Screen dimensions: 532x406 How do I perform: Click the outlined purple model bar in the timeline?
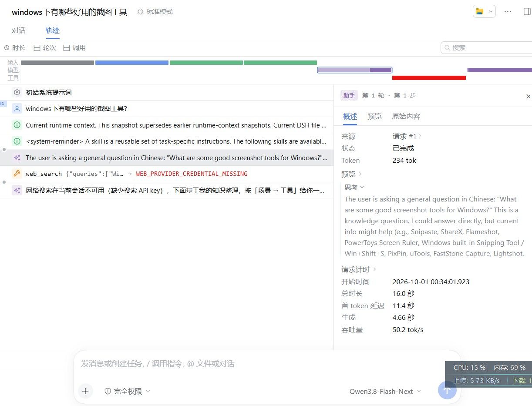[x=355, y=70]
